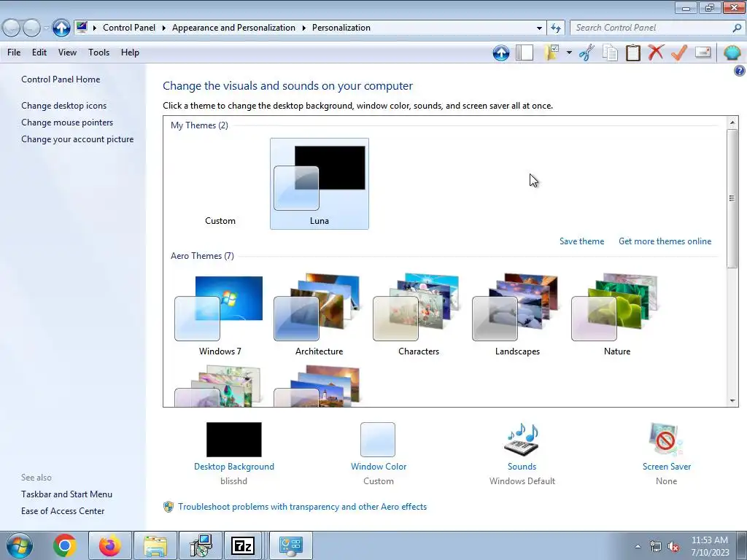Launch Google Chrome from the taskbar

64,545
